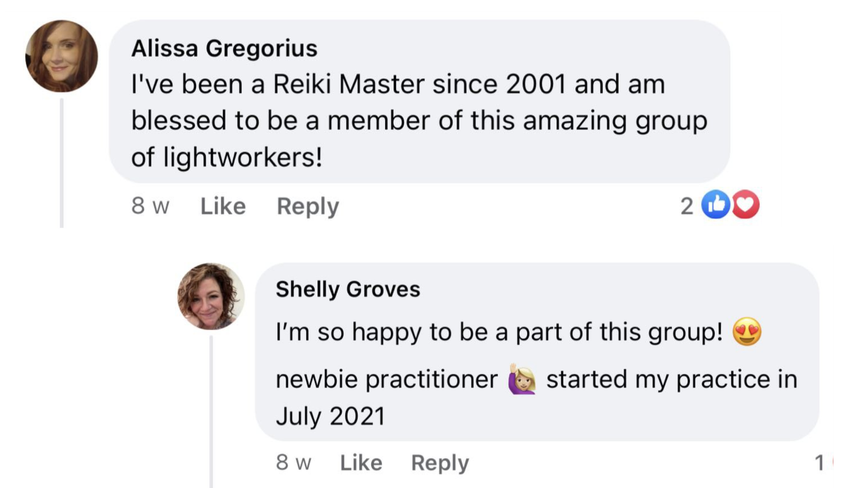The width and height of the screenshot is (868, 488).
Task: Click the 8 w timestamp under Shelly's comment
Action: tap(293, 463)
